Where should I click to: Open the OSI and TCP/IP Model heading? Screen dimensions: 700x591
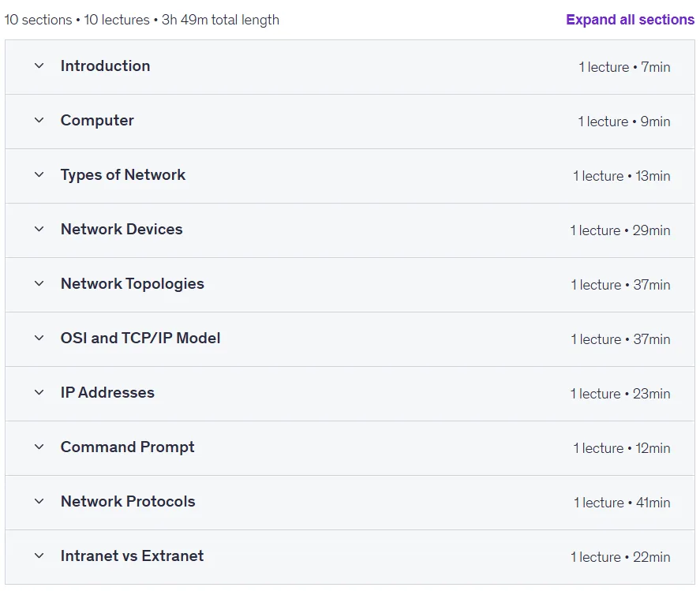140,339
